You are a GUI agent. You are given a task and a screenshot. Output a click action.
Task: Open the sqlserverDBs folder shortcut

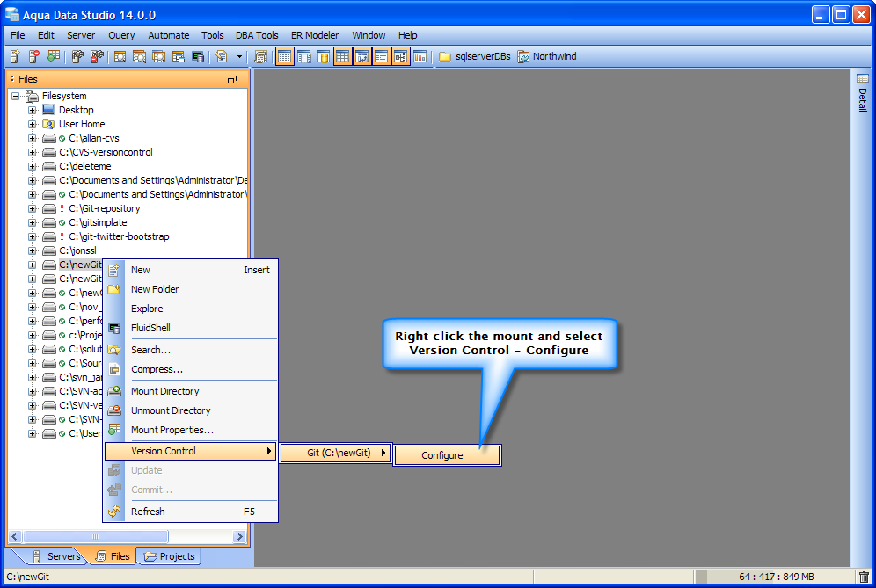pyautogui.click(x=475, y=56)
